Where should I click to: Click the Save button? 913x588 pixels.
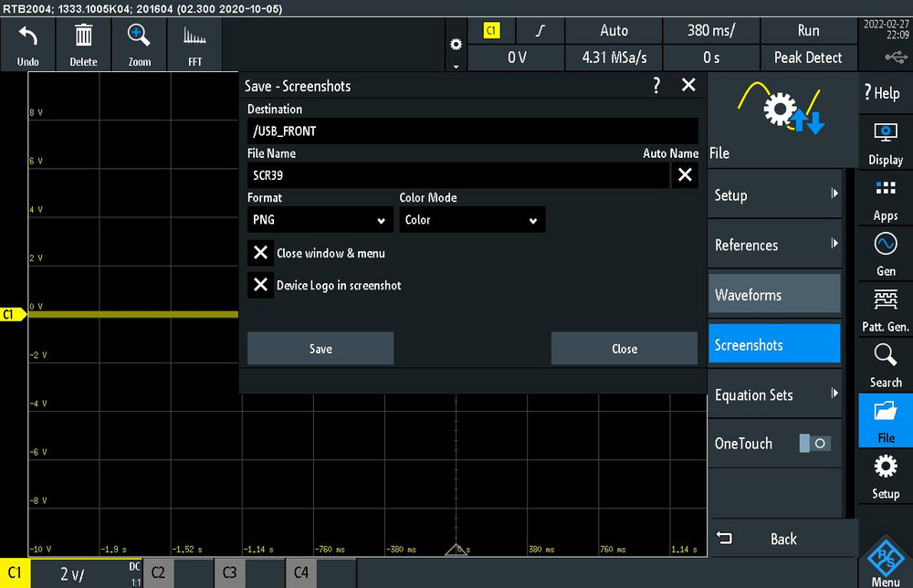[x=320, y=348]
